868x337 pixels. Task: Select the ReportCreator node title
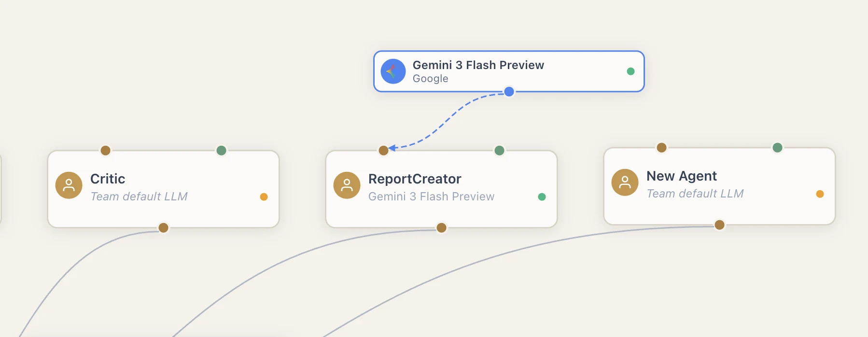[415, 179]
